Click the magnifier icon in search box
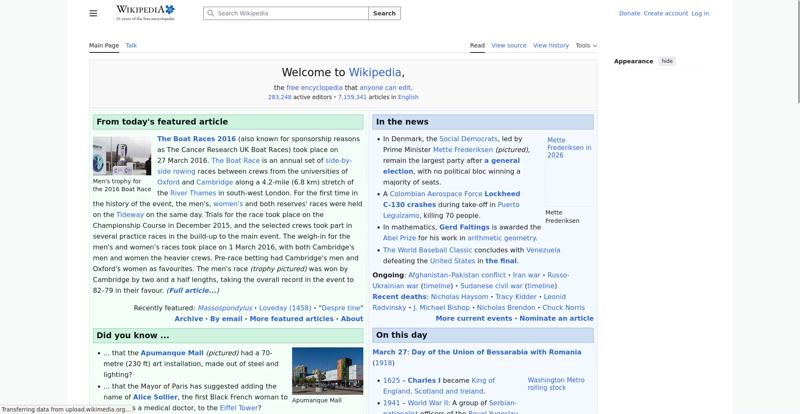This screenshot has height=414, width=800. pyautogui.click(x=210, y=14)
